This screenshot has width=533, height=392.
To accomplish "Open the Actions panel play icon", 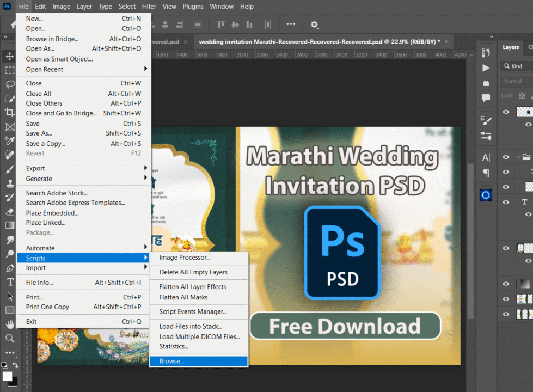I will pyautogui.click(x=486, y=68).
